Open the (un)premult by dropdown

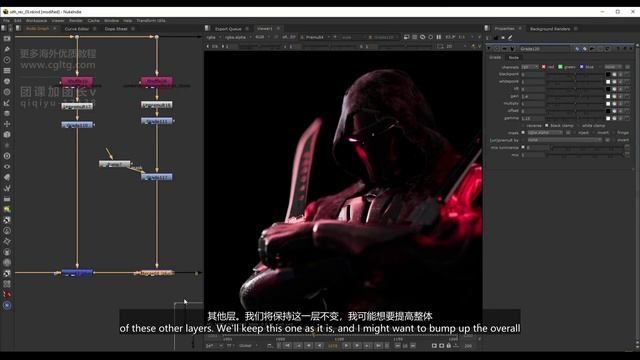click(564, 140)
